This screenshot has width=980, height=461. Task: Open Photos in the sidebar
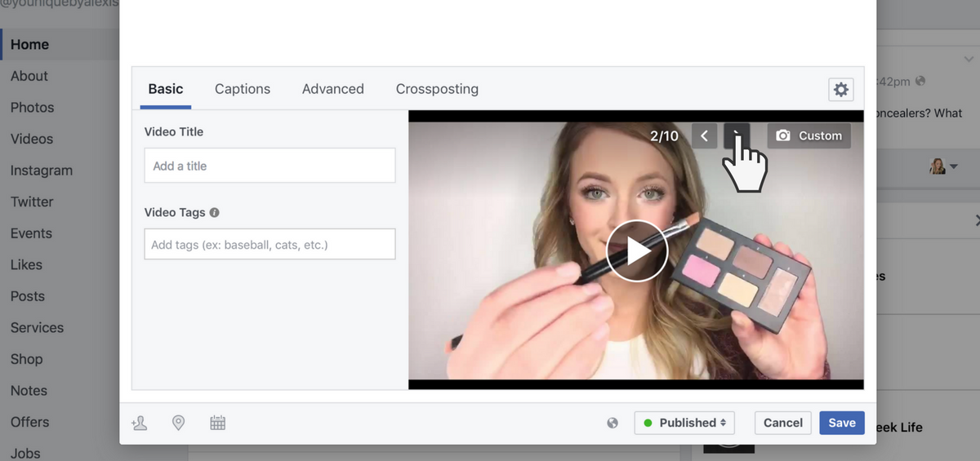(32, 108)
